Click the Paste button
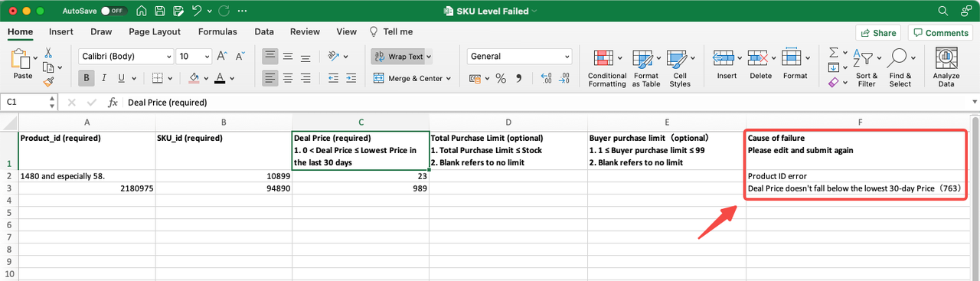Viewport: 980px width, 281px height. [x=23, y=64]
